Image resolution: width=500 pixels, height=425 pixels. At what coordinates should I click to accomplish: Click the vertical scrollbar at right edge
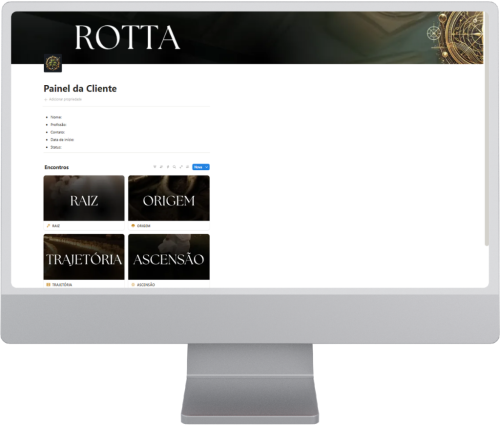coord(487,130)
